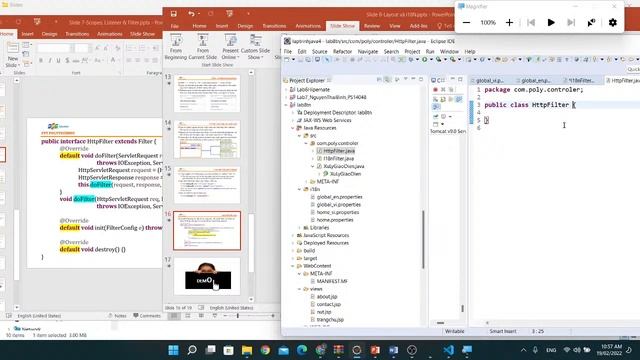
Task: Expand Libraries node
Action: [299, 228]
